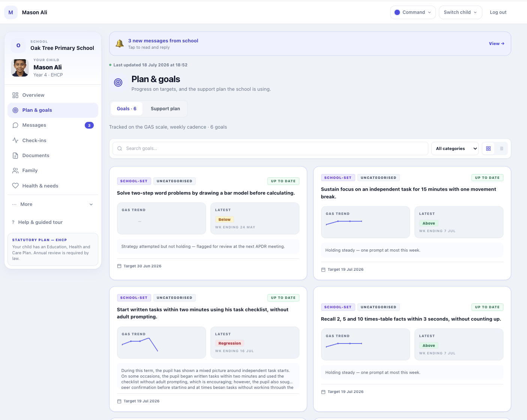This screenshot has width=527, height=420.
Task: Click the unread count badge on Messages
Action: coord(89,125)
